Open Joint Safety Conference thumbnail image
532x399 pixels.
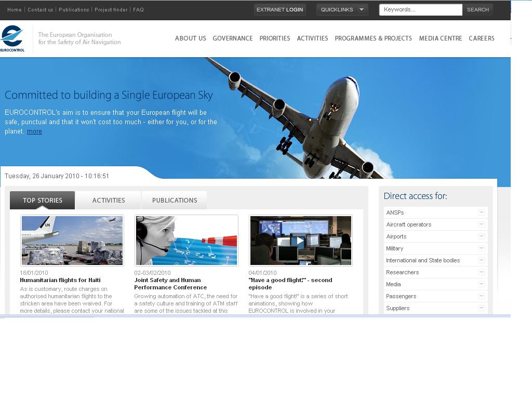pyautogui.click(x=187, y=240)
